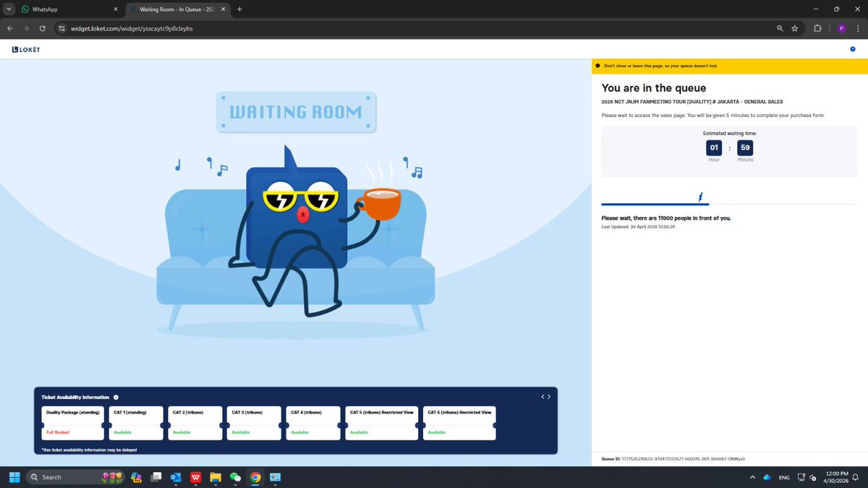
Task: Open the blue help icon at top right
Action: (x=853, y=49)
